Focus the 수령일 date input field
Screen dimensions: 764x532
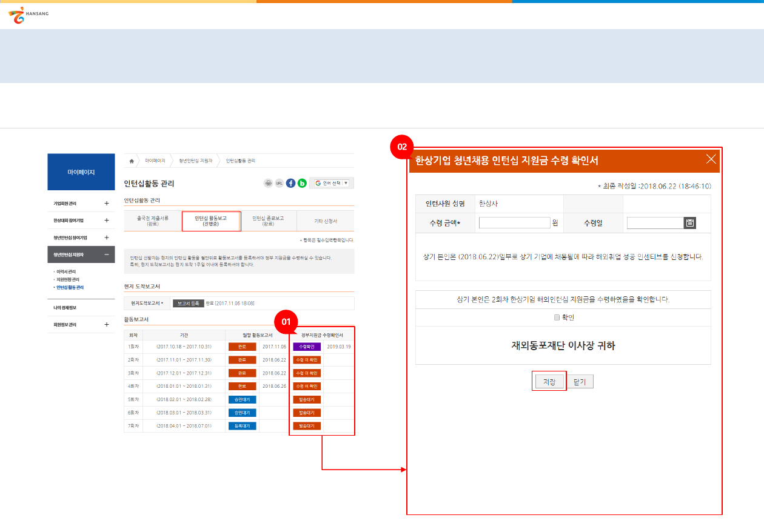(x=655, y=223)
